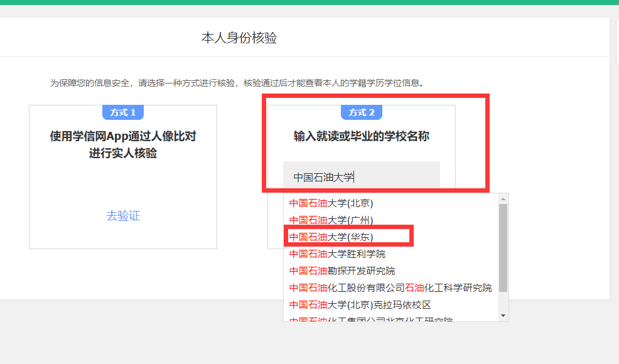This screenshot has height=364, width=619.
Task: Click the green bar at page top
Action: coord(309,2)
